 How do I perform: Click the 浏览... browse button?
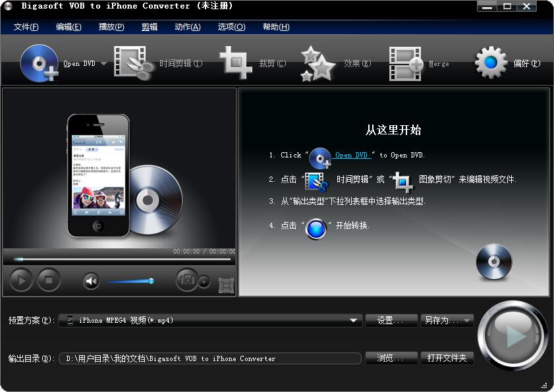point(391,358)
